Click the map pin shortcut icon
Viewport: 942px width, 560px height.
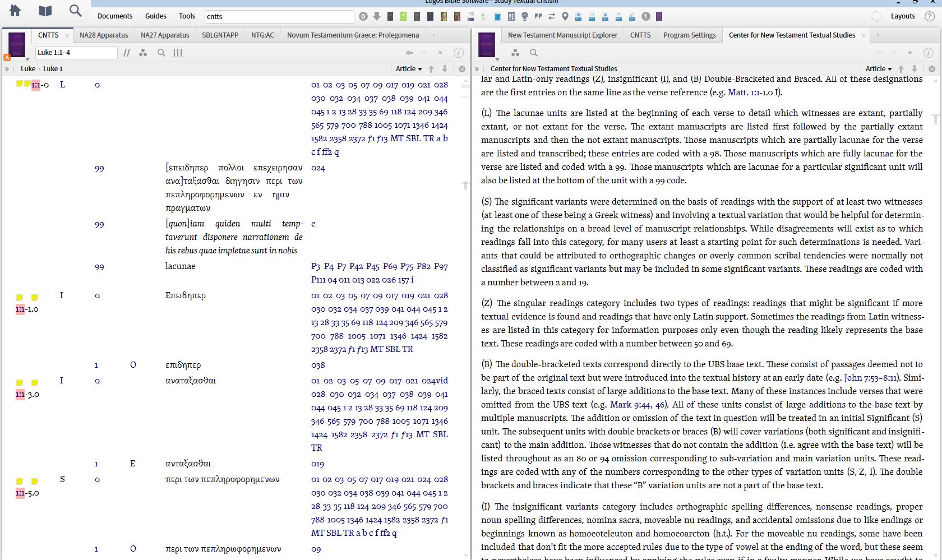click(x=565, y=16)
